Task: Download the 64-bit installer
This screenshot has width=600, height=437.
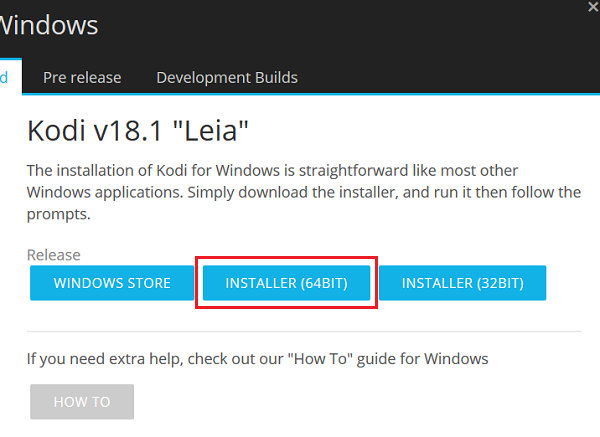Action: [x=286, y=283]
